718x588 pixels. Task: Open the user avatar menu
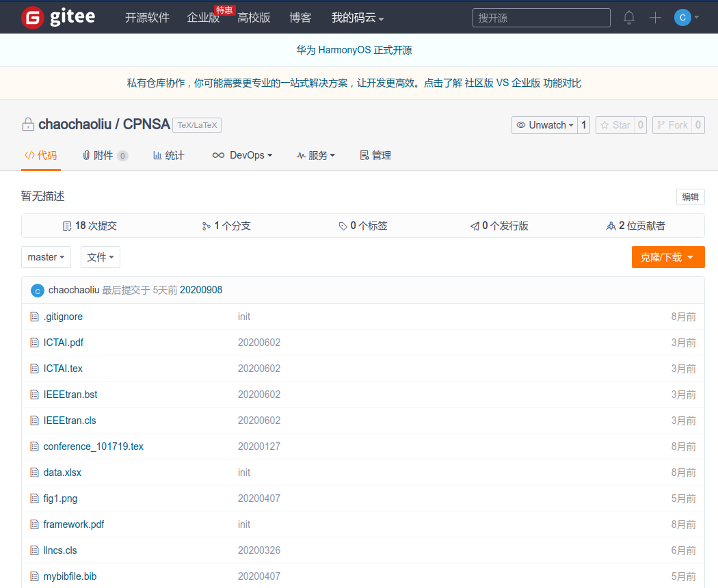[686, 18]
